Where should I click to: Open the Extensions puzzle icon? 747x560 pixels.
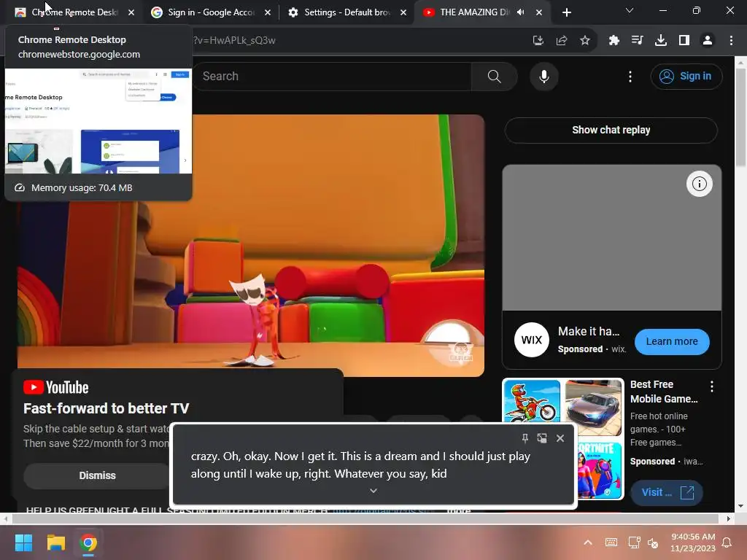point(614,41)
